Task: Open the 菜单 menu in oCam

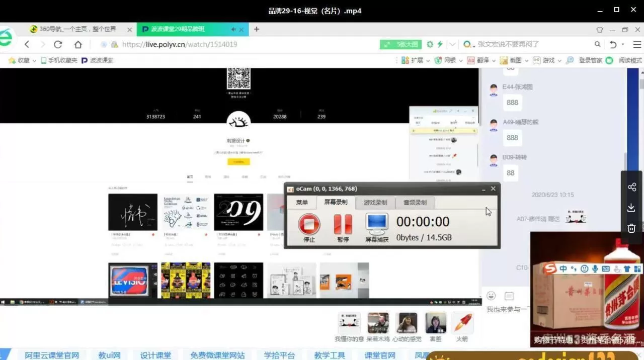Action: (x=301, y=202)
